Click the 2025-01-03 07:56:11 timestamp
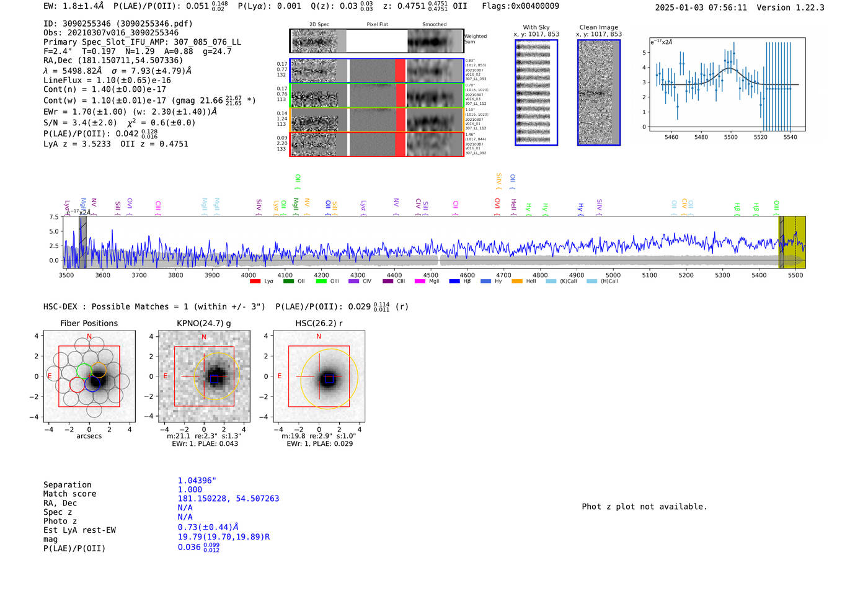Viewport: 868px width, 591px height. click(701, 7)
